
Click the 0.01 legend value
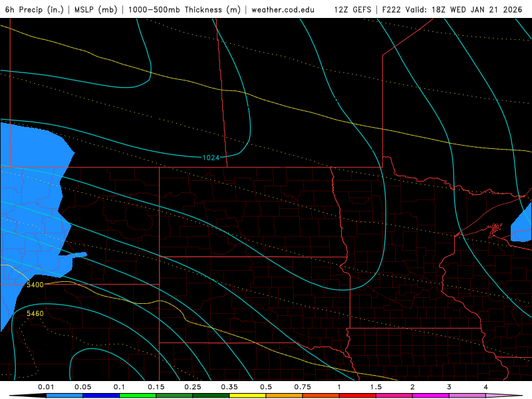tap(46, 387)
